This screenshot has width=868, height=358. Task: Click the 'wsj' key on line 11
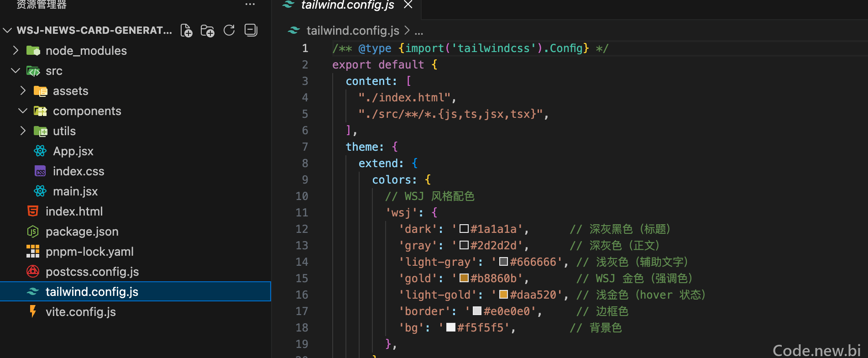click(x=401, y=213)
